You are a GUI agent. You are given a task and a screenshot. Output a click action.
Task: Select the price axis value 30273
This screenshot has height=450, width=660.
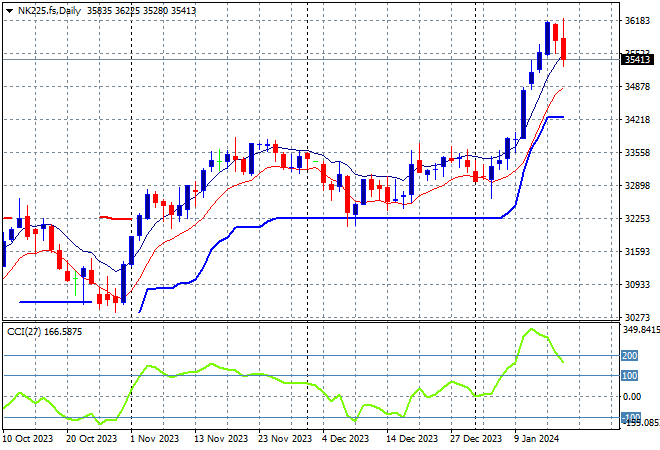pyautogui.click(x=637, y=317)
